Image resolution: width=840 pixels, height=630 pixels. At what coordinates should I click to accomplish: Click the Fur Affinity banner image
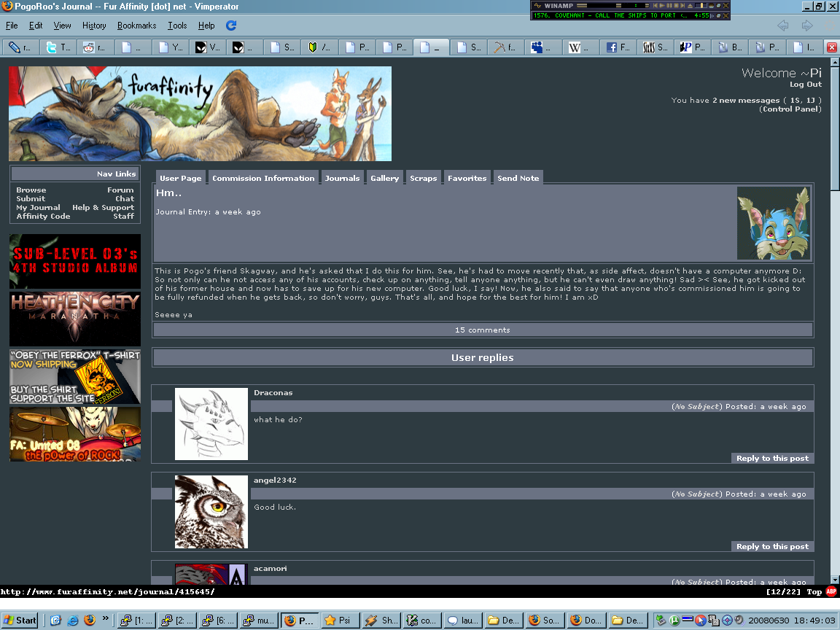coord(200,114)
